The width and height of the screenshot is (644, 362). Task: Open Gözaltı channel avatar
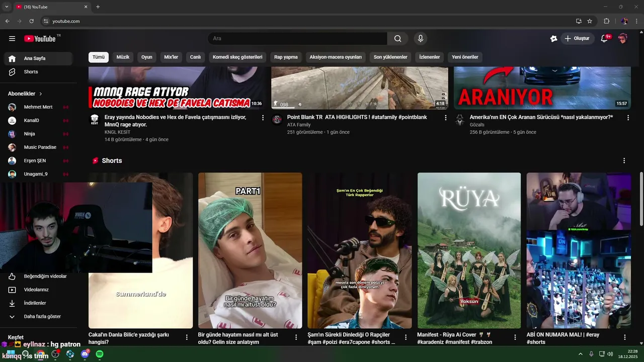tap(460, 120)
